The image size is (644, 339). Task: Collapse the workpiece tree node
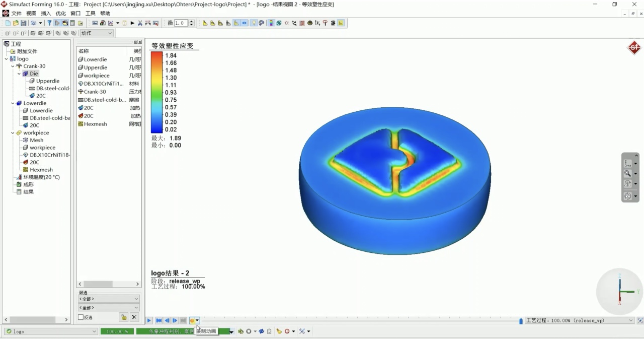13,133
